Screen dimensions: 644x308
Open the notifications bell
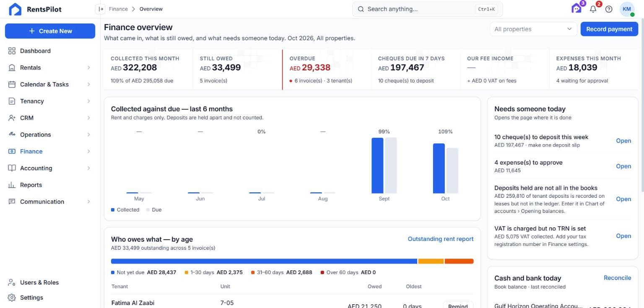tap(593, 9)
